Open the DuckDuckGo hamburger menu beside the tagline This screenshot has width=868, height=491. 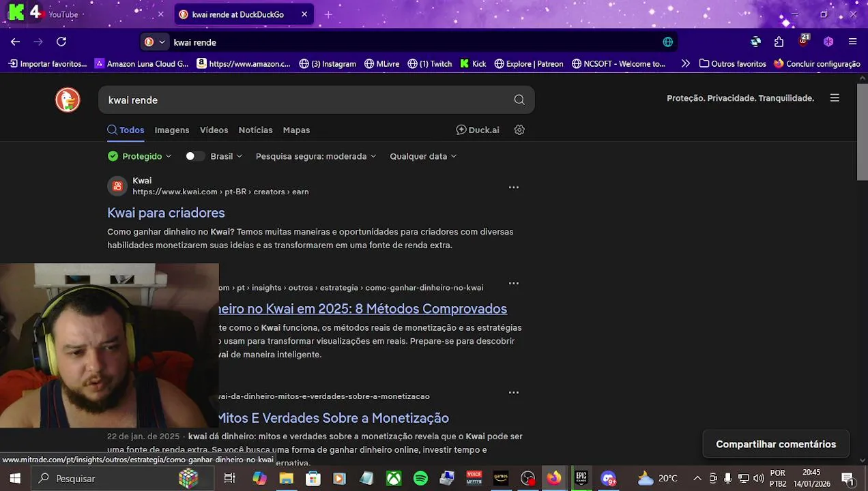[835, 98]
